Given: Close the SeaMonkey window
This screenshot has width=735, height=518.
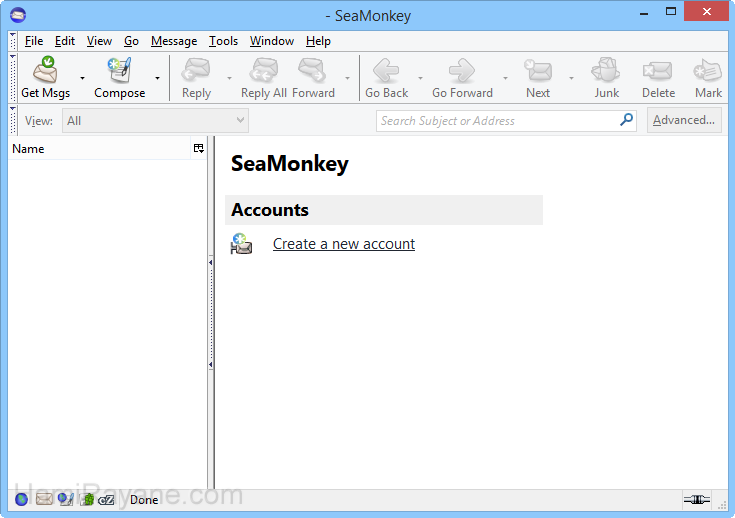Looking at the screenshot, I should tap(707, 12).
